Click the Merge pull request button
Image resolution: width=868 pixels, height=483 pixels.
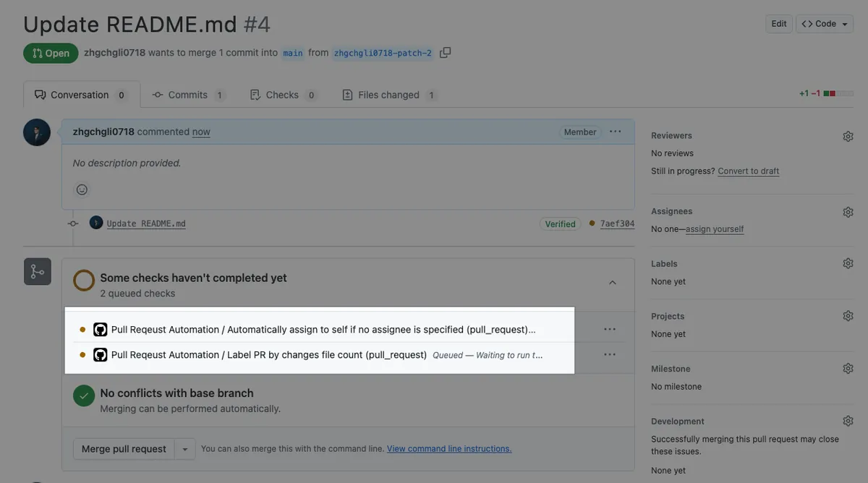coord(124,449)
